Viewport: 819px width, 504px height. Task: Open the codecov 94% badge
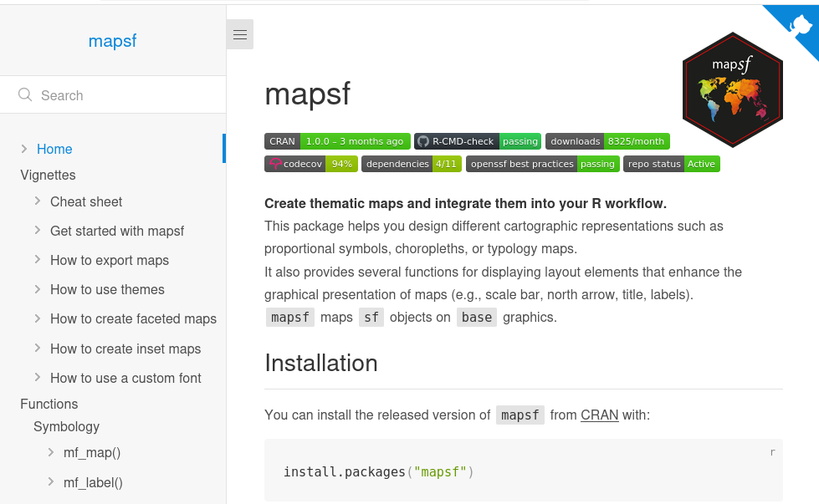click(x=311, y=164)
